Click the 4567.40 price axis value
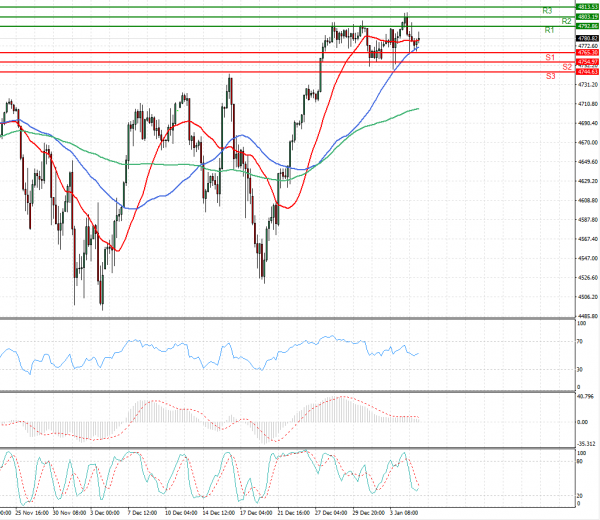This screenshot has width=600, height=520. click(588, 239)
